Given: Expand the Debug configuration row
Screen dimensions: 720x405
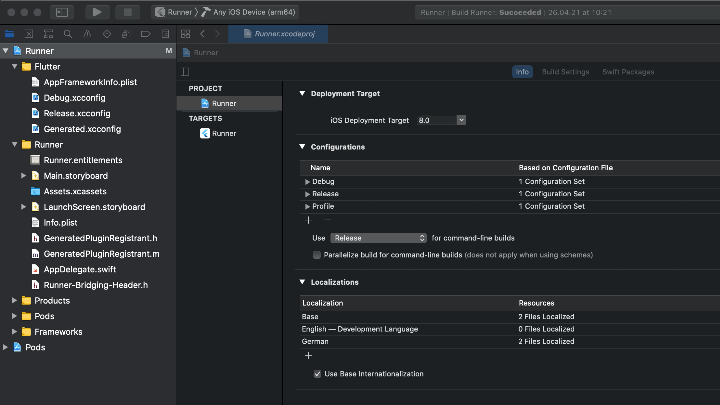Looking at the screenshot, I should pyautogui.click(x=308, y=181).
